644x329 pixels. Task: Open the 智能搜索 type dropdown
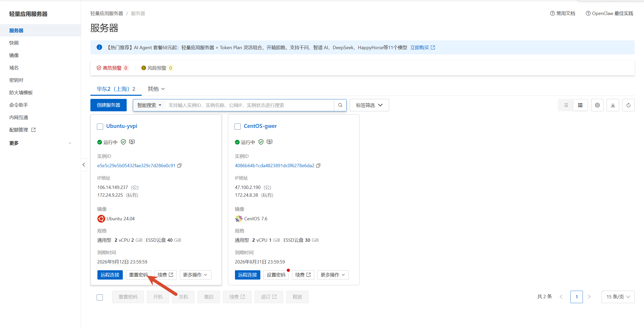(x=149, y=105)
